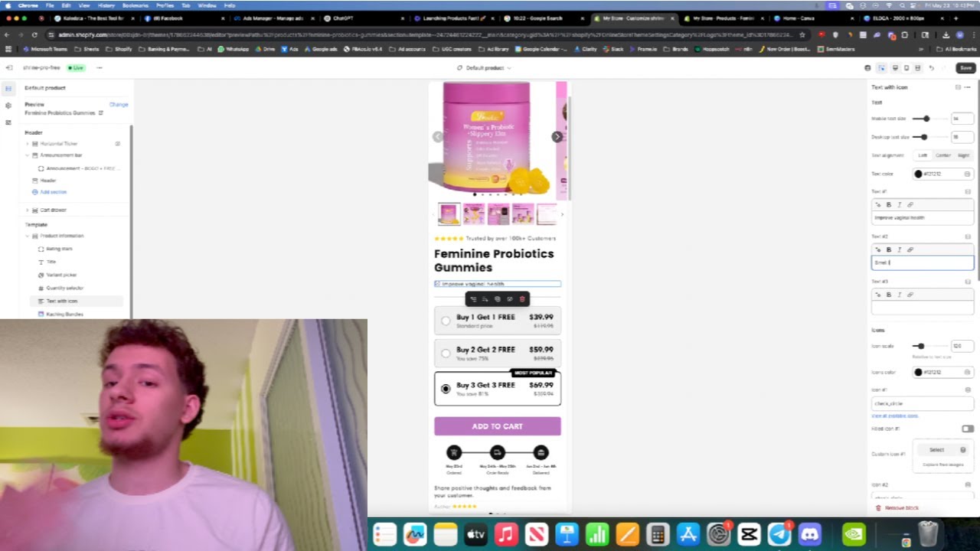Open the Sections panel icon in left rail
The height and width of the screenshot is (551, 980).
[x=8, y=88]
